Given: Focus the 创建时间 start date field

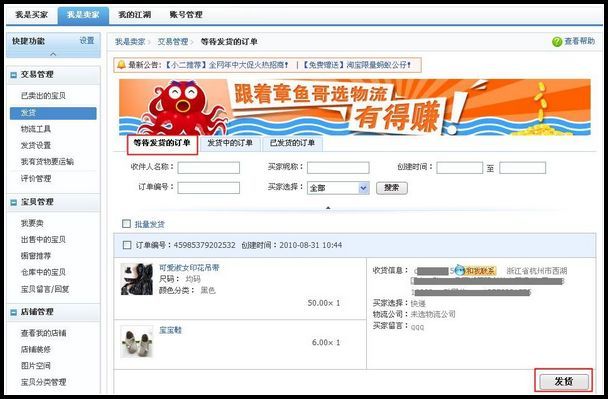Looking at the screenshot, I should (x=459, y=168).
